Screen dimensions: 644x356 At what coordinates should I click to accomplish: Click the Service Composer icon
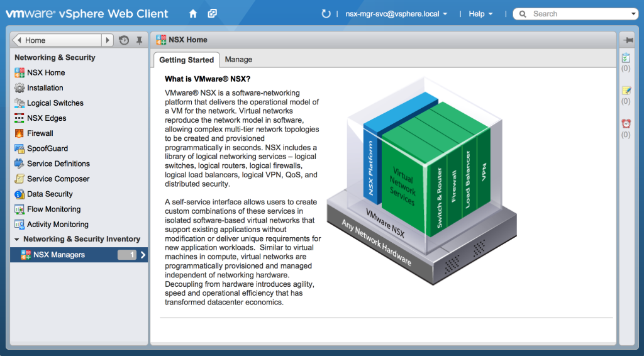pyautogui.click(x=19, y=179)
